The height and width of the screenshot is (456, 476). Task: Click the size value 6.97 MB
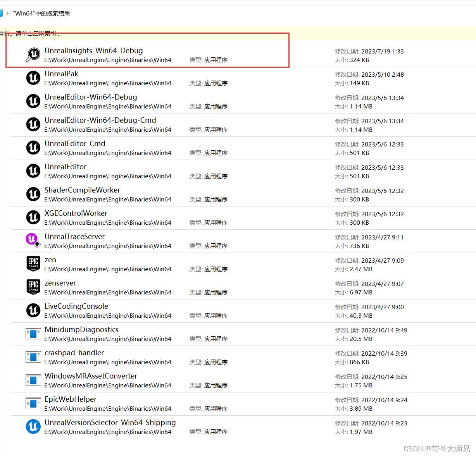[x=361, y=293]
